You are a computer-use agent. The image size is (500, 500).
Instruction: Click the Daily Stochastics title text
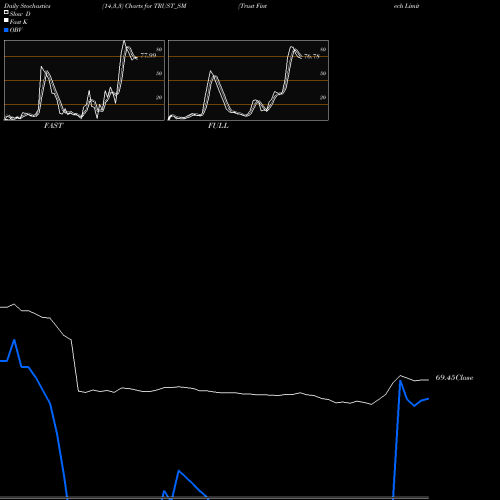pos(27,6)
